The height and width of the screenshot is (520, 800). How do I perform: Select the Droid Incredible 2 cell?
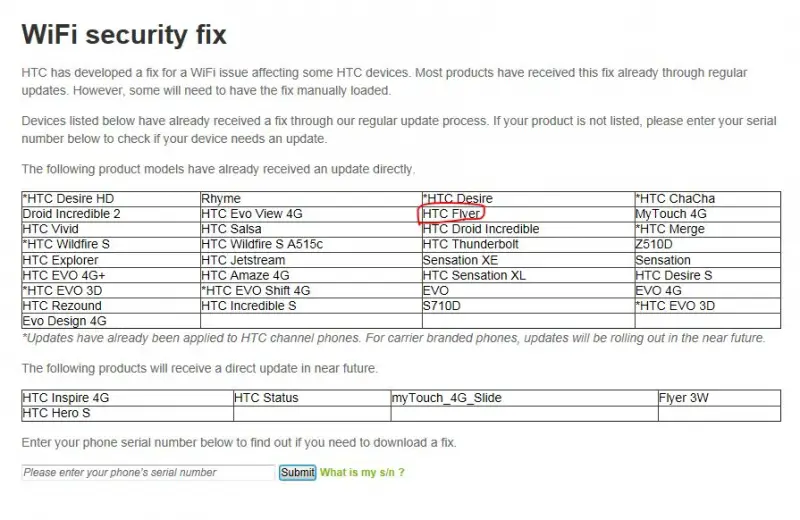111,214
